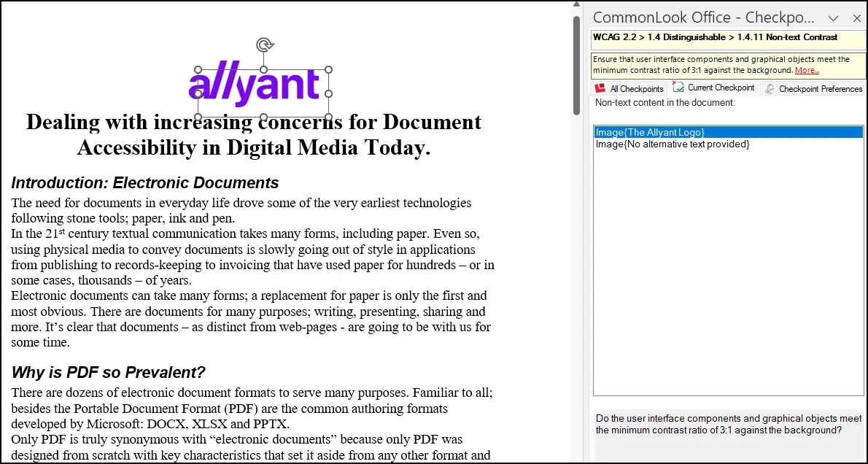Click the document title heading text
The height and width of the screenshot is (464, 868).
(x=254, y=134)
